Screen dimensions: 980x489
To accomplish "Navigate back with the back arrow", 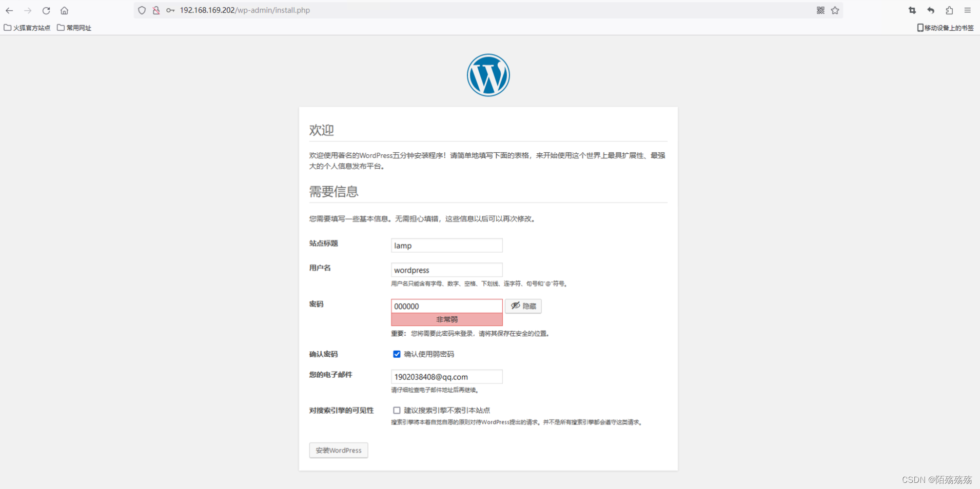I will coord(9,10).
